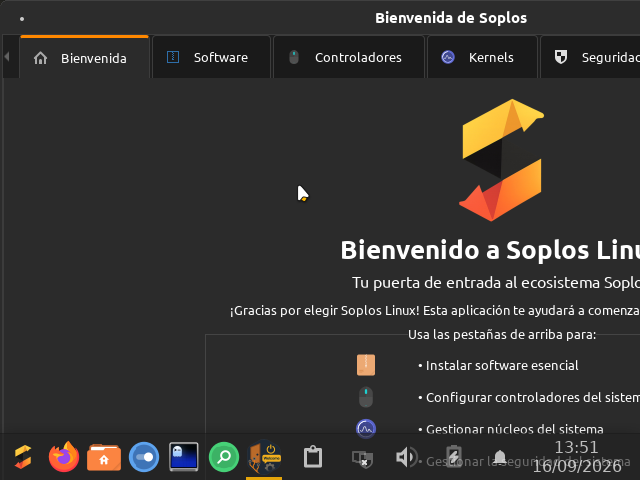Click the package icon beside Instalar software esencial

(x=366, y=365)
